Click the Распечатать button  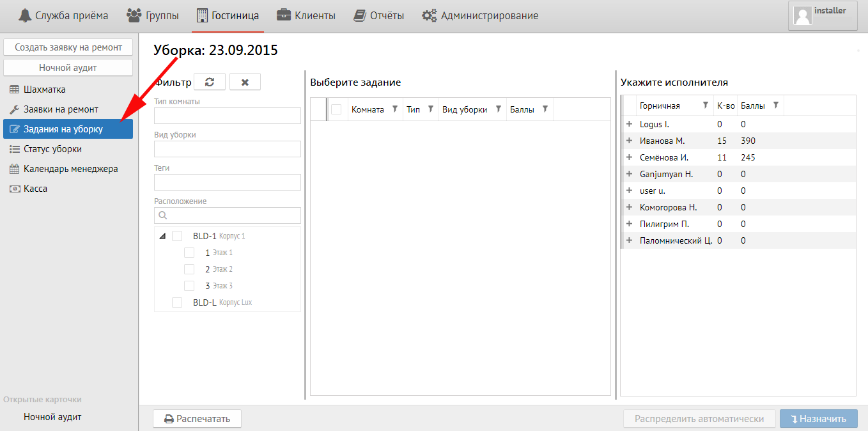[x=197, y=419]
